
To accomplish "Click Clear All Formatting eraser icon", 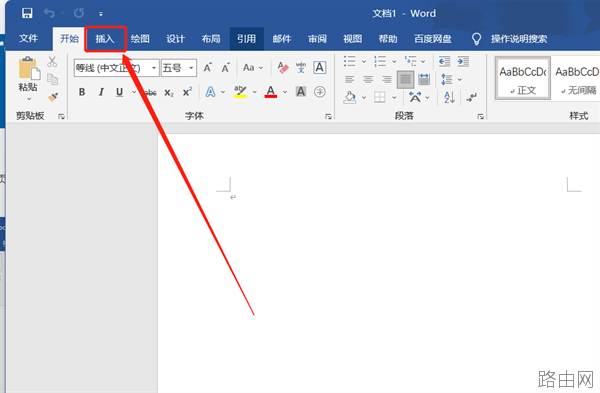I will pyautogui.click(x=283, y=68).
